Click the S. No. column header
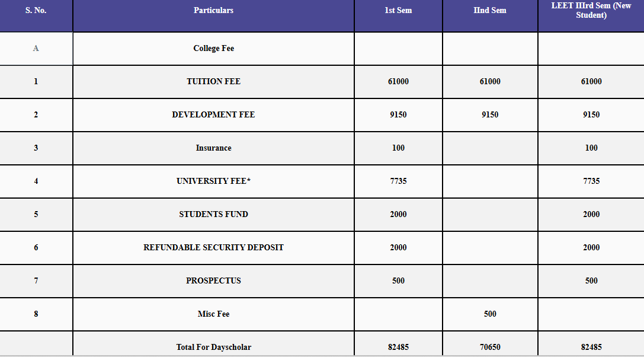 (x=36, y=15)
